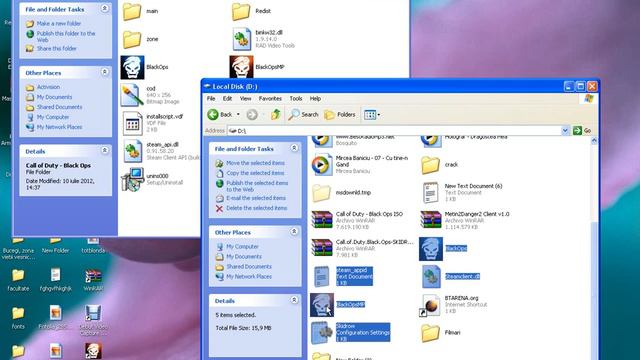Toggle the Folders pane button
640x360 pixels.
pos(340,115)
